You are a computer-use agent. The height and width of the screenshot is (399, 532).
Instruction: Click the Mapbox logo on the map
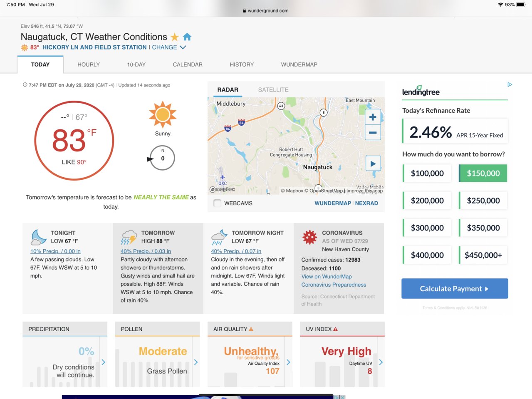(x=223, y=189)
